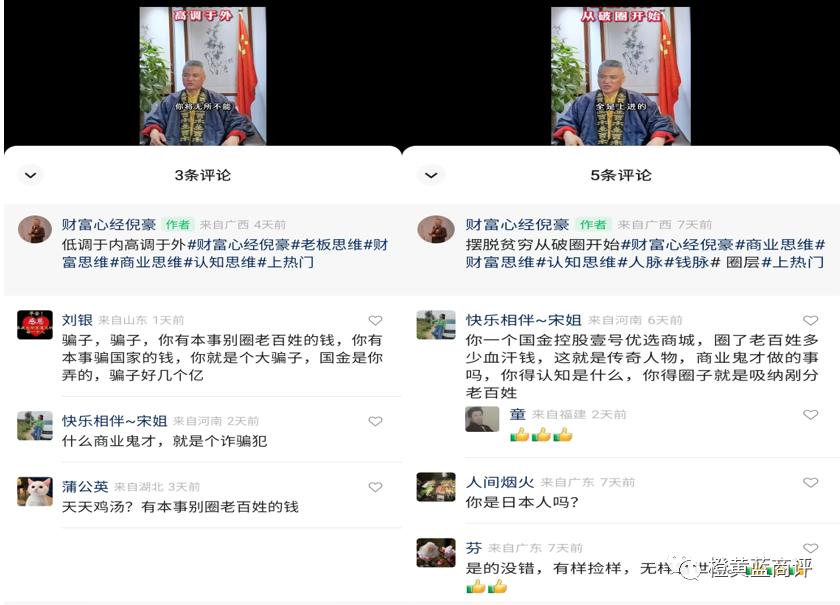Screen dimensions: 840x605
Task: Select the 3条评论 header title
Action: pyautogui.click(x=202, y=175)
